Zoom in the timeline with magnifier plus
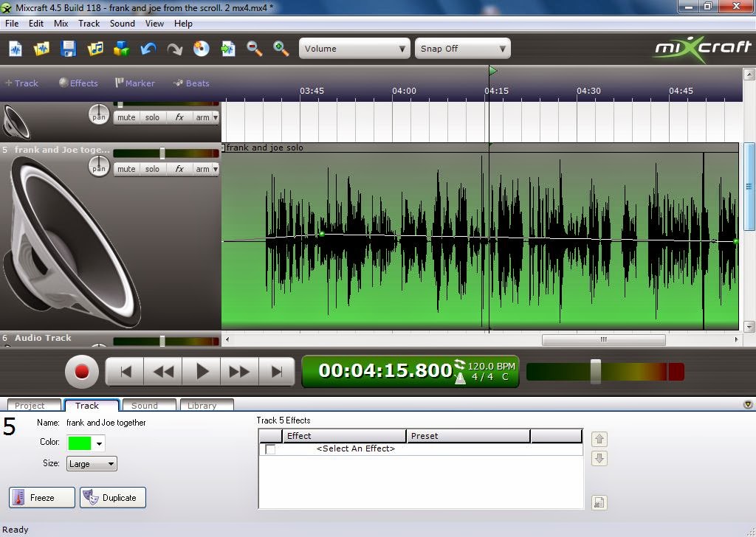756x537 pixels. [x=281, y=49]
